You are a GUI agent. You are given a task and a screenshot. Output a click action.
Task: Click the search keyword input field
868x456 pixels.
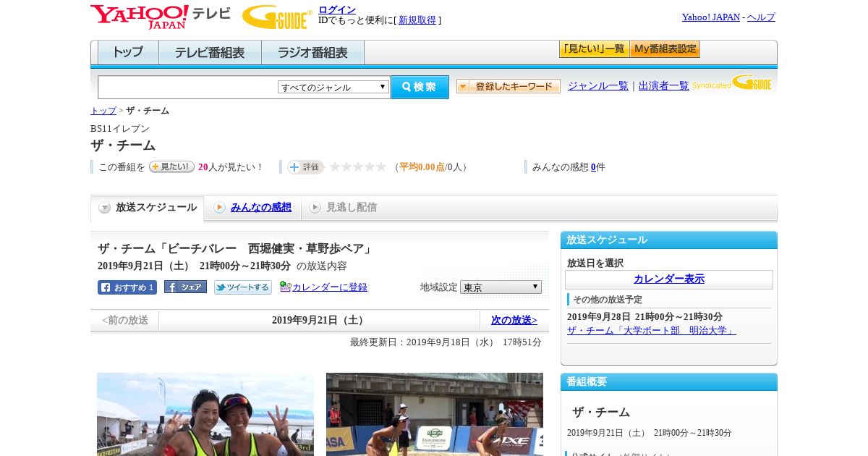click(187, 87)
